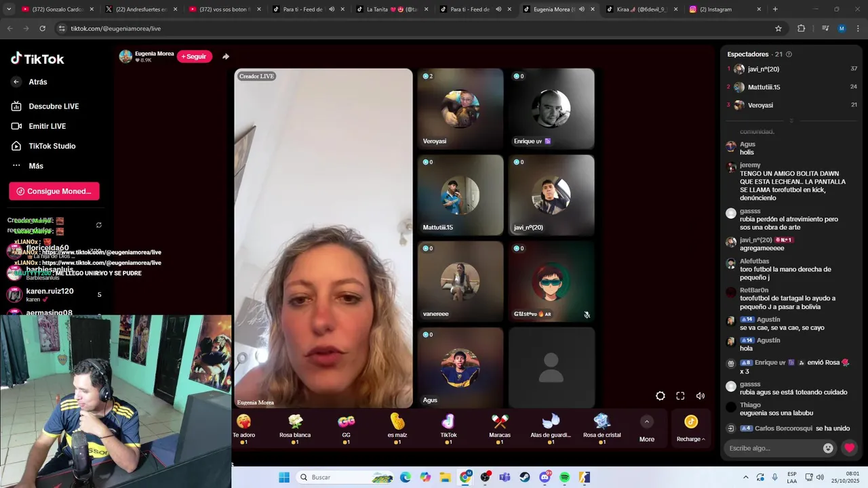
Task: Open Eugenia Morea's profile avatar
Action: [125, 56]
